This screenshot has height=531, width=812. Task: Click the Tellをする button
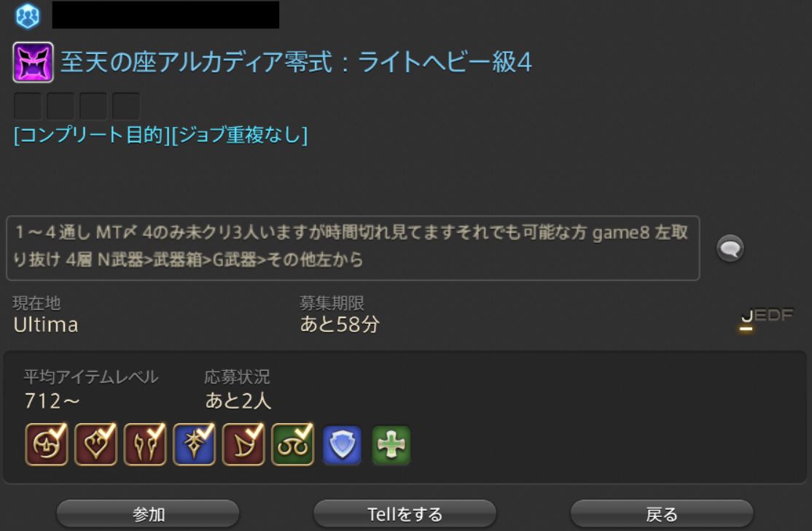tap(405, 514)
